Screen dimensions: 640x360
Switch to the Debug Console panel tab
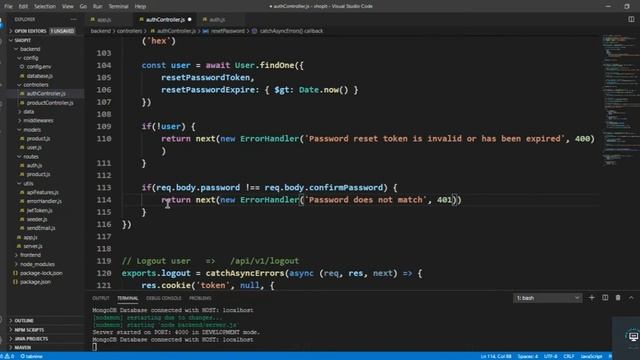coord(163,298)
